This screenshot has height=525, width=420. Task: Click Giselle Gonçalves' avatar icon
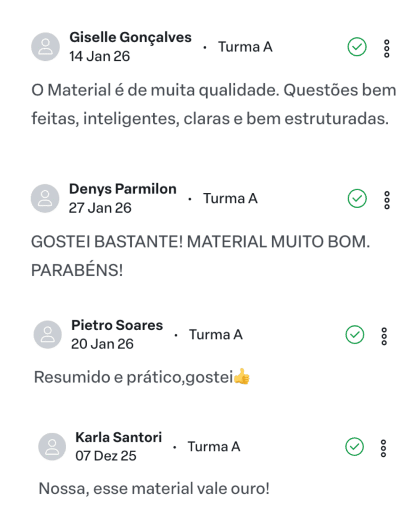coord(46,47)
